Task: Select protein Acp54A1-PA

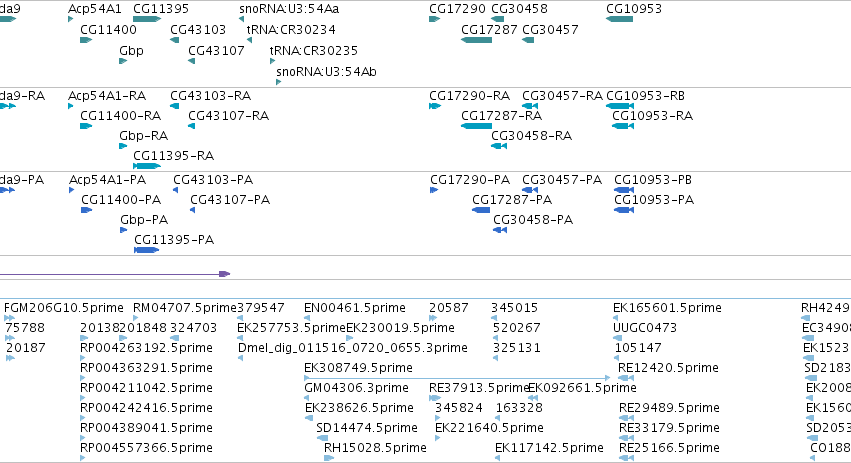Action: [x=107, y=180]
